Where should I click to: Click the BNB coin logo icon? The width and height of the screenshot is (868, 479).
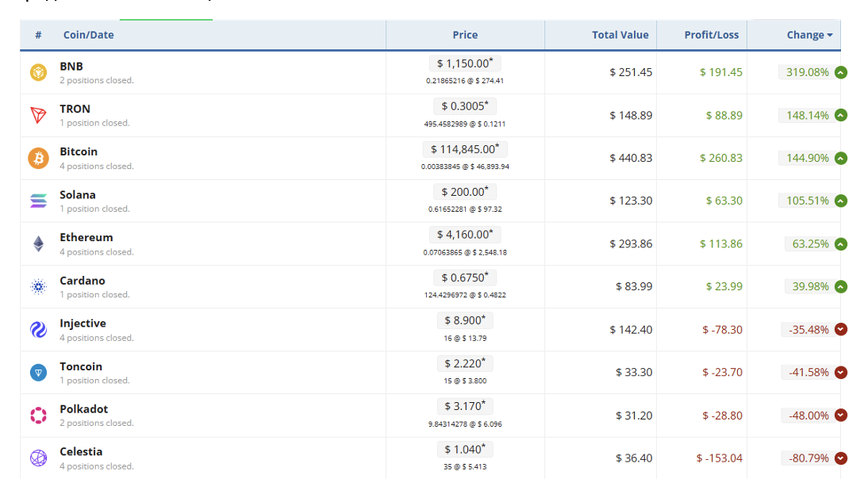tap(38, 73)
